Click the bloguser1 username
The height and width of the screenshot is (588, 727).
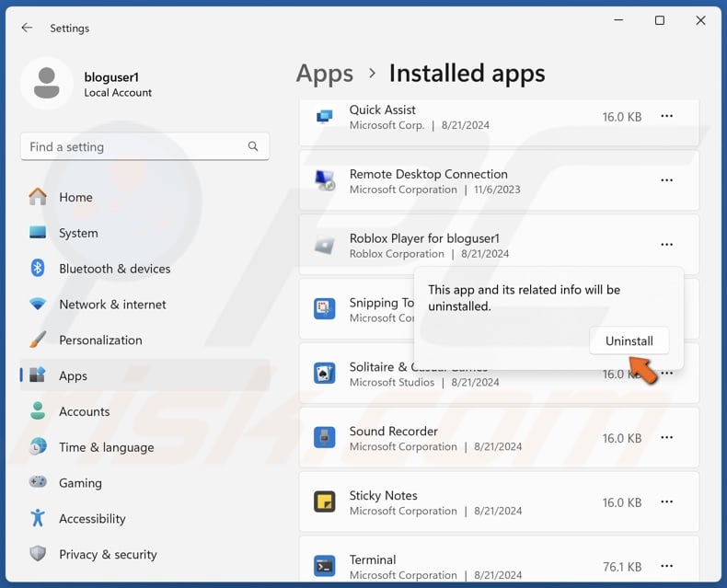111,77
